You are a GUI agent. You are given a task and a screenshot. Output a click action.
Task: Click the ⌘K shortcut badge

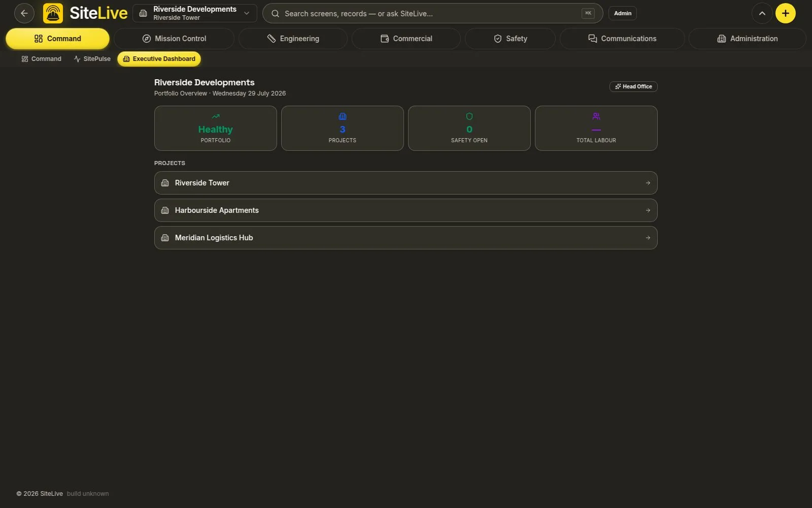[588, 13]
